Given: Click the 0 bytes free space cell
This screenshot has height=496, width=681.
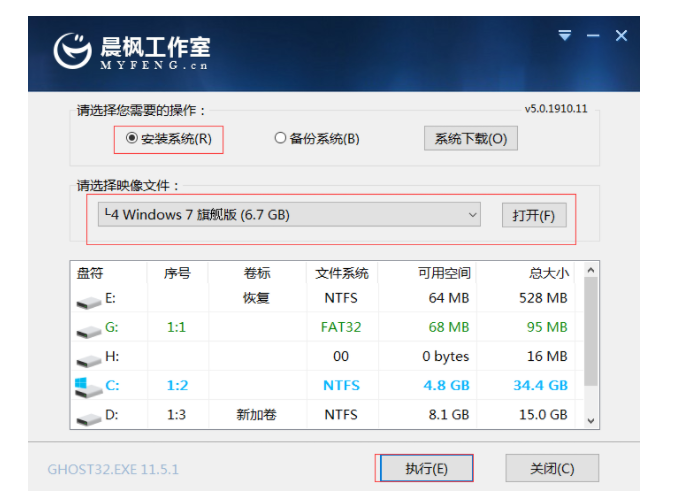Looking at the screenshot, I should coord(446,356).
